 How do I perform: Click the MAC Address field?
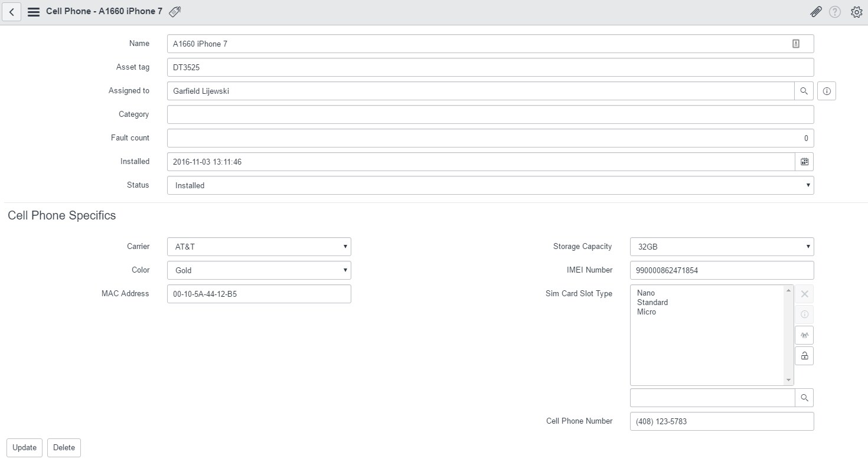259,294
